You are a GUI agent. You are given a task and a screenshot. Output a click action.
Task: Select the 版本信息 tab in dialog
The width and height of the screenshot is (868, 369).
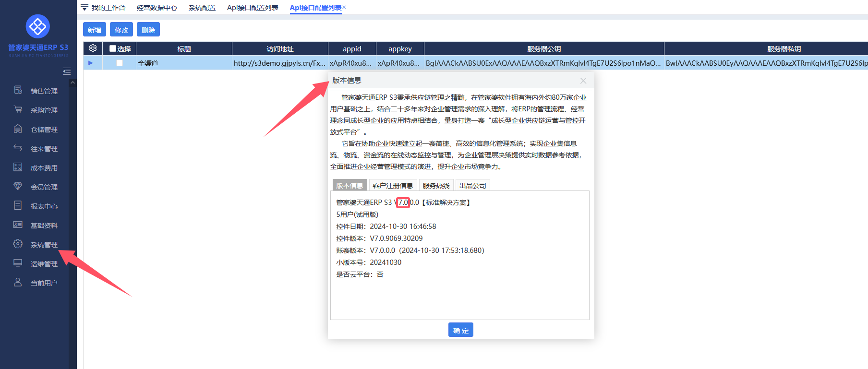350,185
